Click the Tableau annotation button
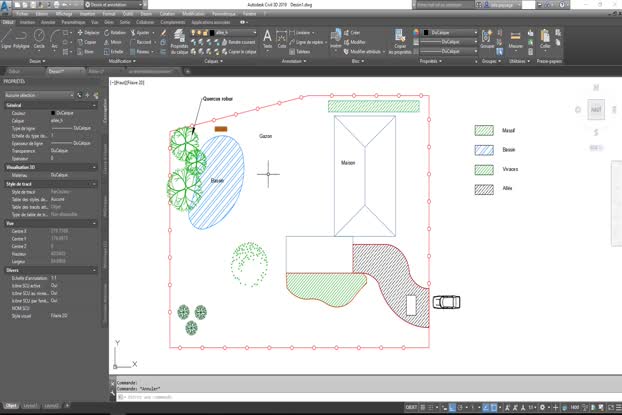 coord(300,52)
